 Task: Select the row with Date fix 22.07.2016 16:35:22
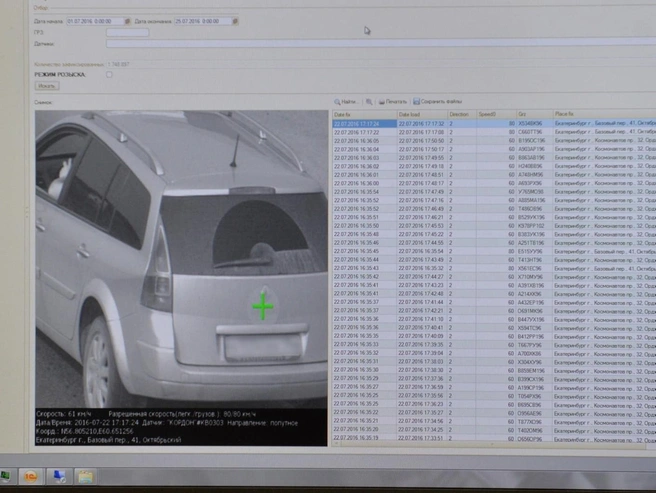[x=494, y=413]
